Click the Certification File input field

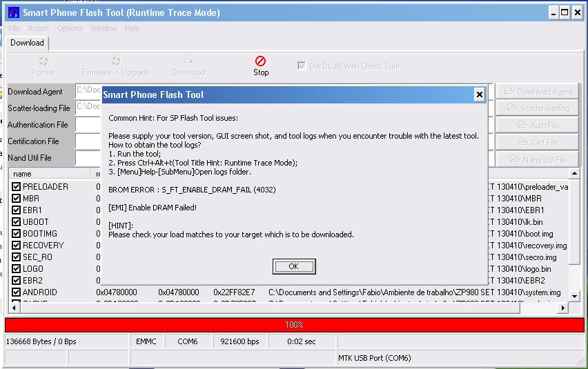click(x=88, y=141)
